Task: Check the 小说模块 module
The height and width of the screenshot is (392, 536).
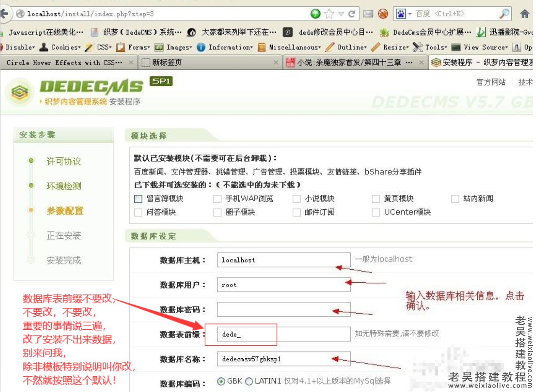Action: (x=297, y=199)
